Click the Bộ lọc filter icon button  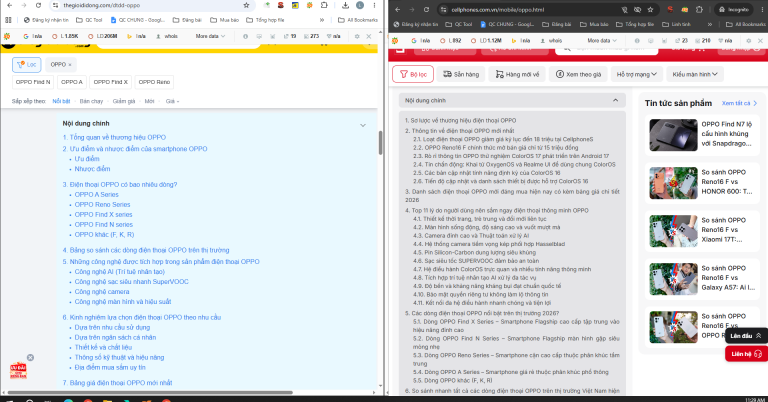click(x=413, y=74)
